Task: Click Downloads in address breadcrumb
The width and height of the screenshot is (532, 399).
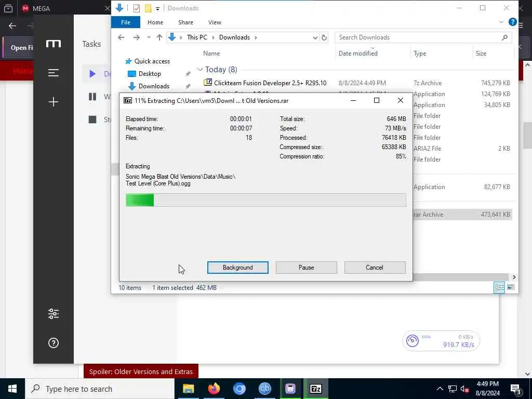Action: click(234, 37)
